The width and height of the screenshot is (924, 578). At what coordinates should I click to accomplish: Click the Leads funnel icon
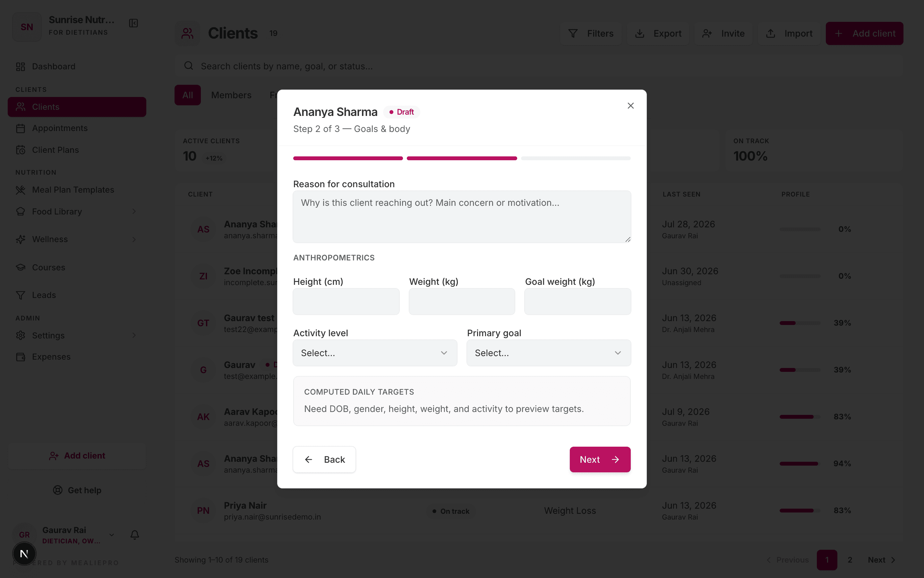[x=21, y=295]
